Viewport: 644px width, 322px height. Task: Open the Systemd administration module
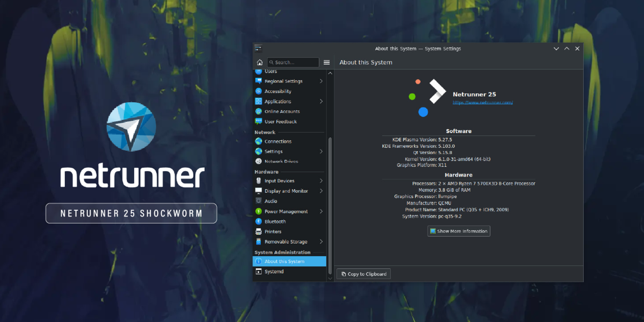275,272
